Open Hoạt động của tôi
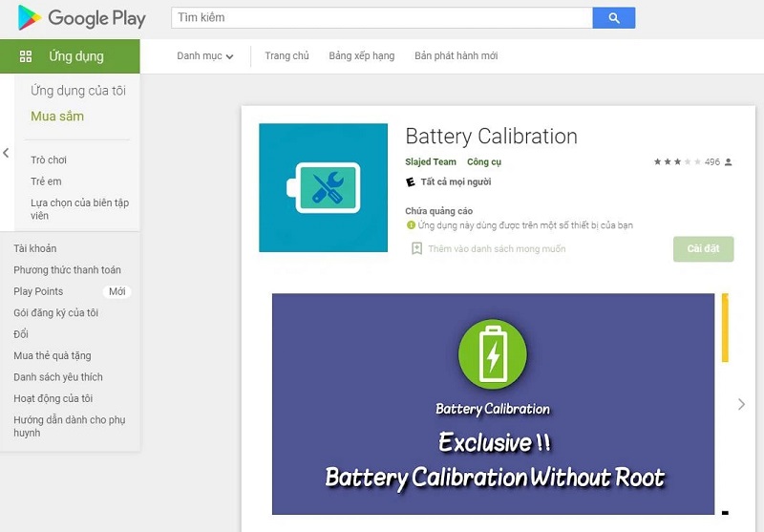The width and height of the screenshot is (764, 532). [x=53, y=398]
